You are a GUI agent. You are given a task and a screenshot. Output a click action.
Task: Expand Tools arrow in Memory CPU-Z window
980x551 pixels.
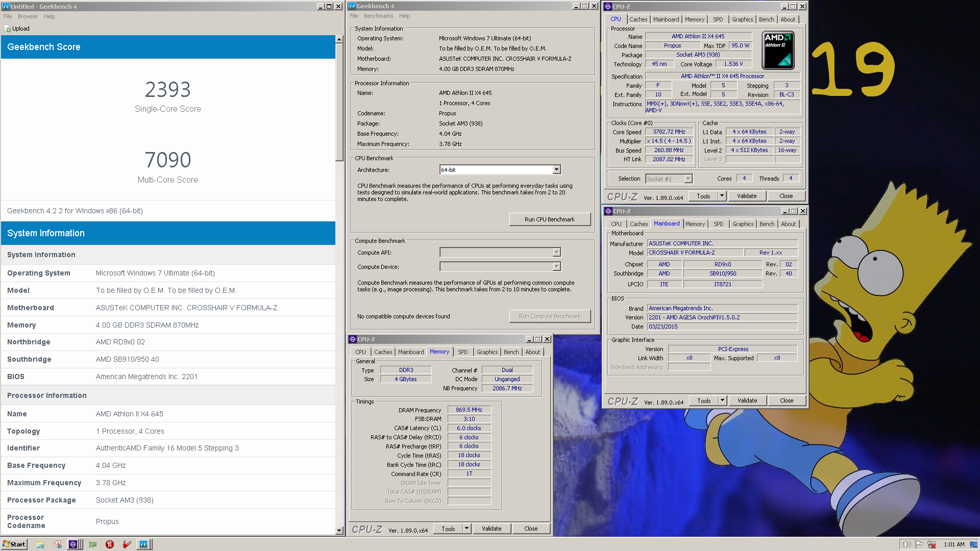pyautogui.click(x=467, y=529)
